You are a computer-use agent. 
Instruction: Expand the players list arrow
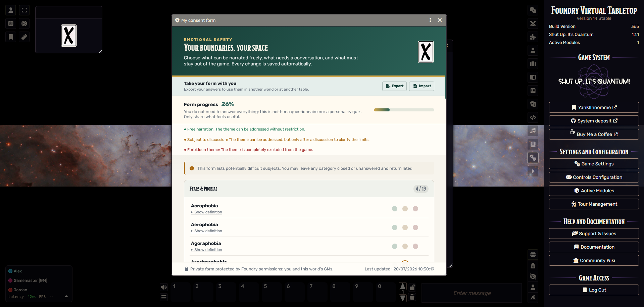(x=66, y=296)
